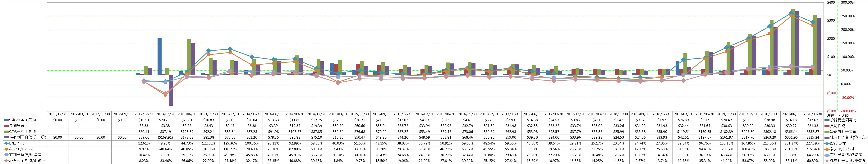Select the $351.96 net debt cell
This screenshot has height=164, width=868.
click(x=791, y=137)
